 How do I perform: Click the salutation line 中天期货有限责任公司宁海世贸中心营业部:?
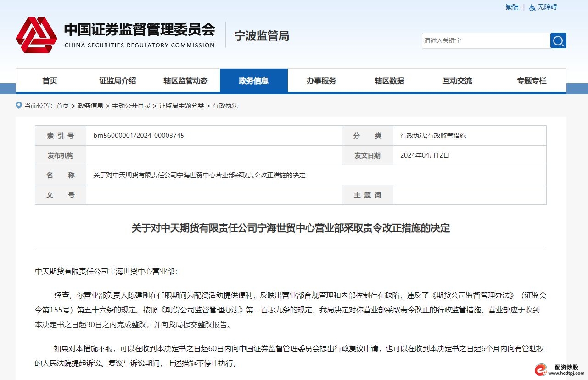(106, 271)
